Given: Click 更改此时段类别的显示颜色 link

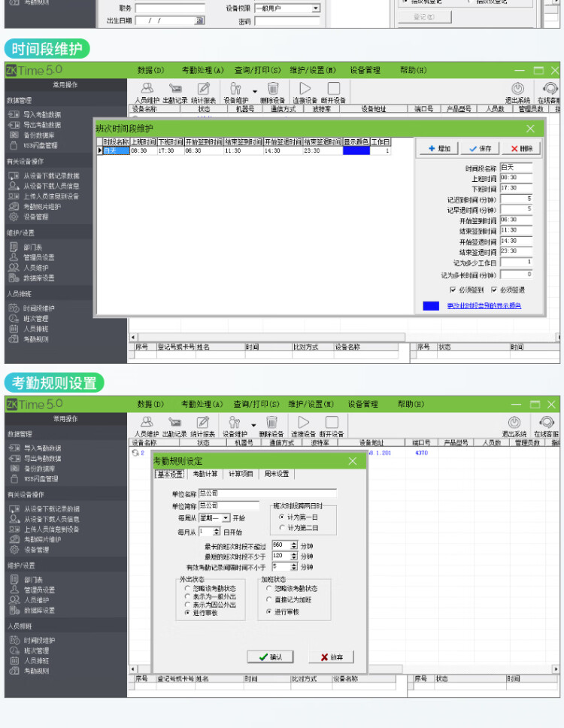Looking at the screenshot, I should (484, 305).
